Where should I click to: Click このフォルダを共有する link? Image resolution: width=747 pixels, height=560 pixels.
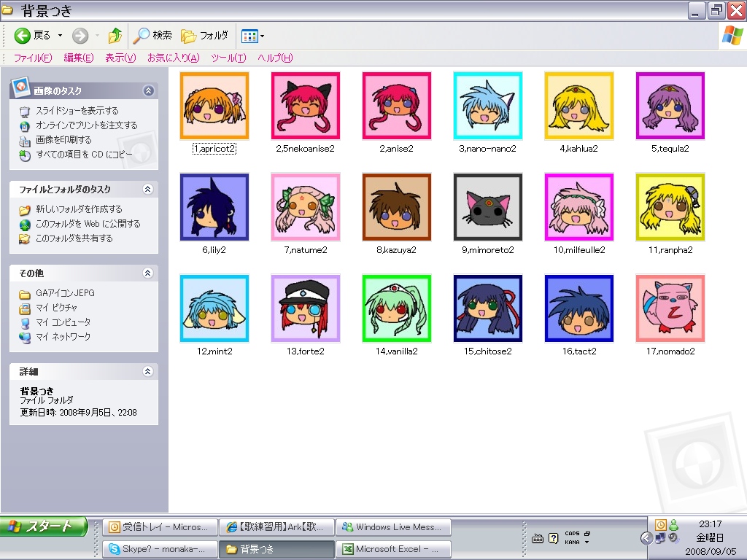pos(74,238)
